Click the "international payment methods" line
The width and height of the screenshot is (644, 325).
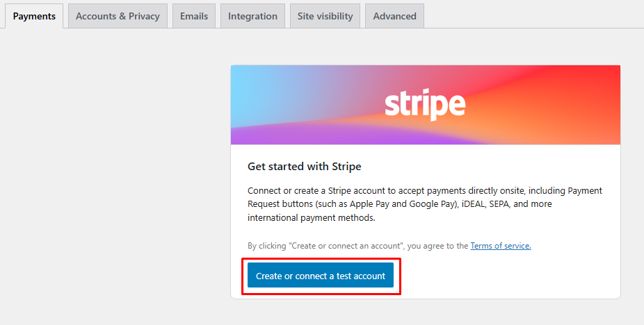311,218
